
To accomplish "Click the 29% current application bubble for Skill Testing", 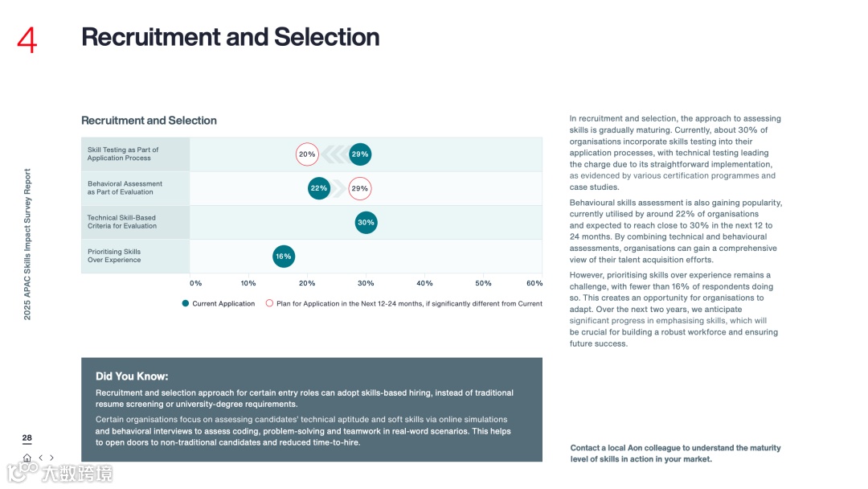I will pyautogui.click(x=360, y=154).
